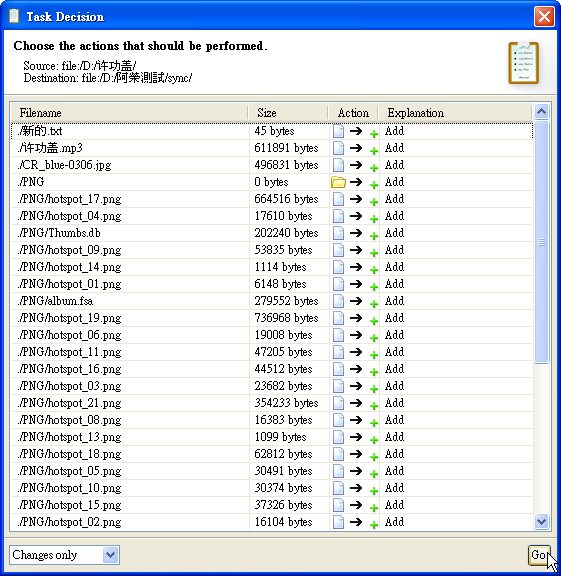This screenshot has width=561, height=576.
Task: Click the scrollbar up arrow
Action: [542, 111]
